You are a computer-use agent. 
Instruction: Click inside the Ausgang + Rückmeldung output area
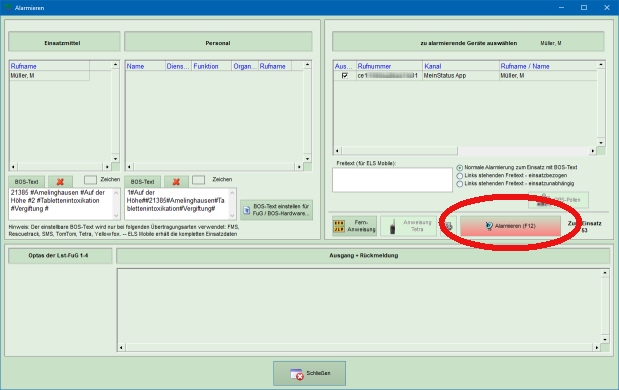pos(359,306)
